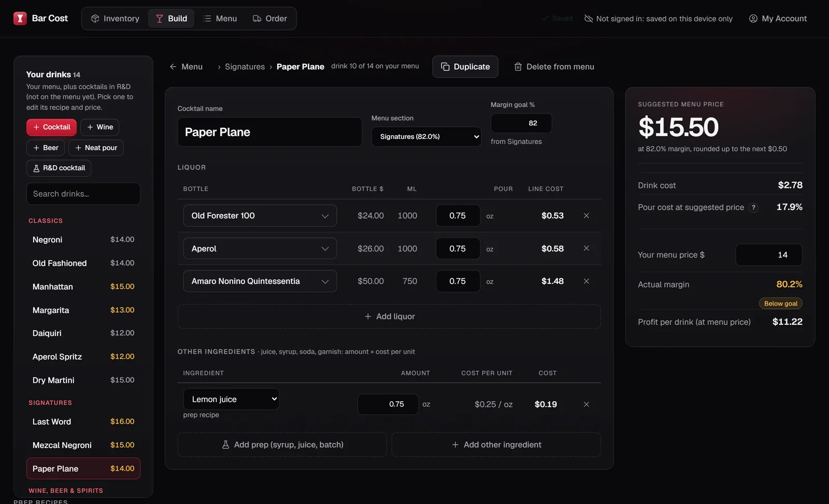
Task: Select Last Word in the drinks list
Action: (83, 422)
